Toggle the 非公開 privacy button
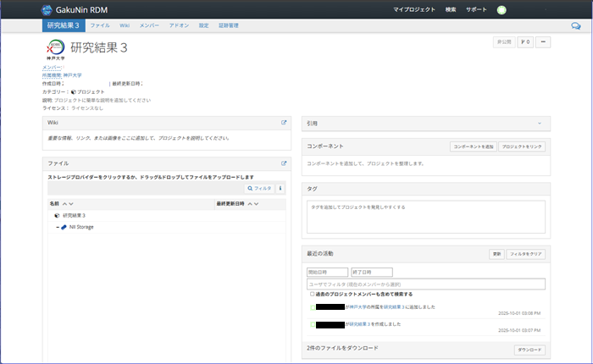 [x=503, y=41]
